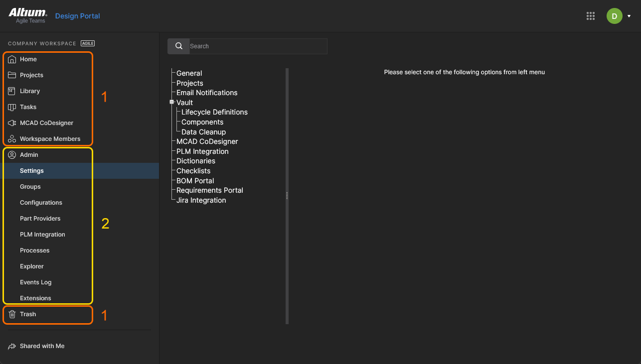Image resolution: width=641 pixels, height=364 pixels.
Task: Select Part Providers menu item
Action: coord(40,219)
